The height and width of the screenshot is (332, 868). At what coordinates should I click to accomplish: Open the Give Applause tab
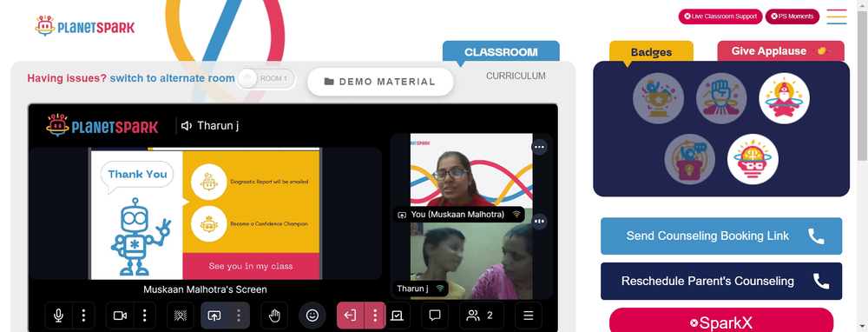(x=780, y=51)
